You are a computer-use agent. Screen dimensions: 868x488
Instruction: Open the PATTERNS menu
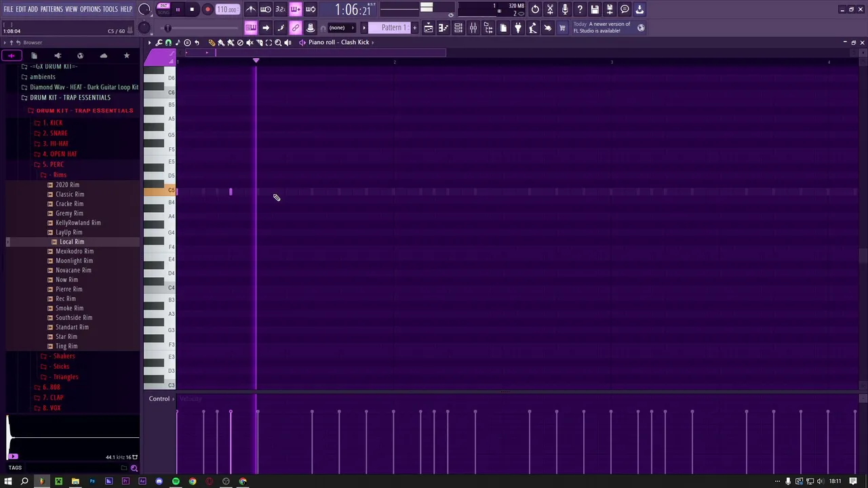pos(52,9)
